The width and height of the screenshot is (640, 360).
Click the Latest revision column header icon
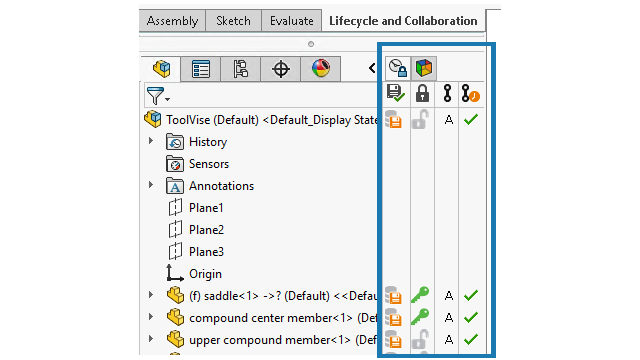[x=471, y=93]
